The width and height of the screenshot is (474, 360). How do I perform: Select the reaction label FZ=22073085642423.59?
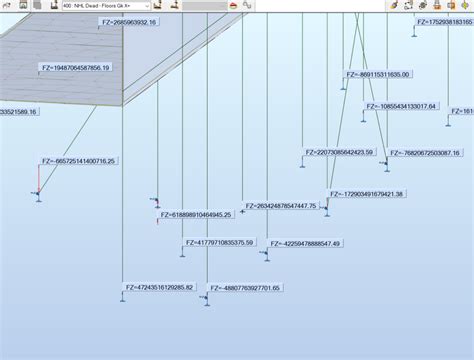pyautogui.click(x=339, y=152)
